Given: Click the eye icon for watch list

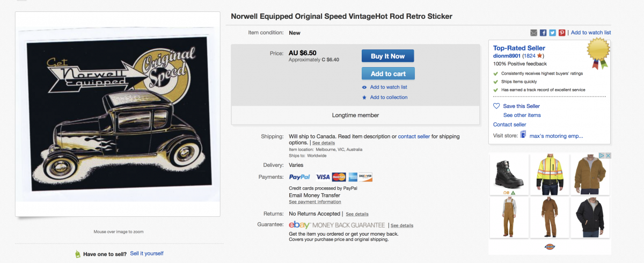Looking at the screenshot, I should point(364,87).
